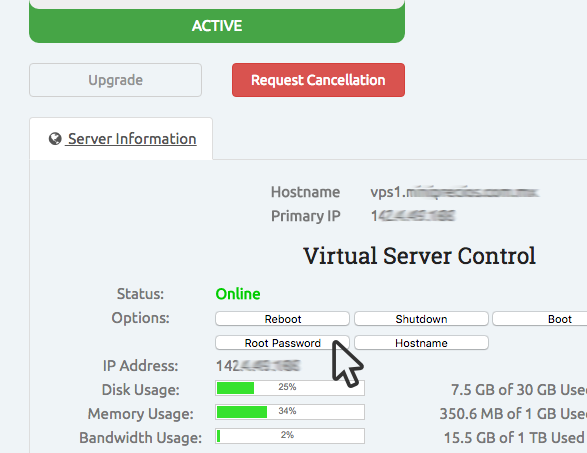Click the blurred hostname value vps1

pos(454,192)
